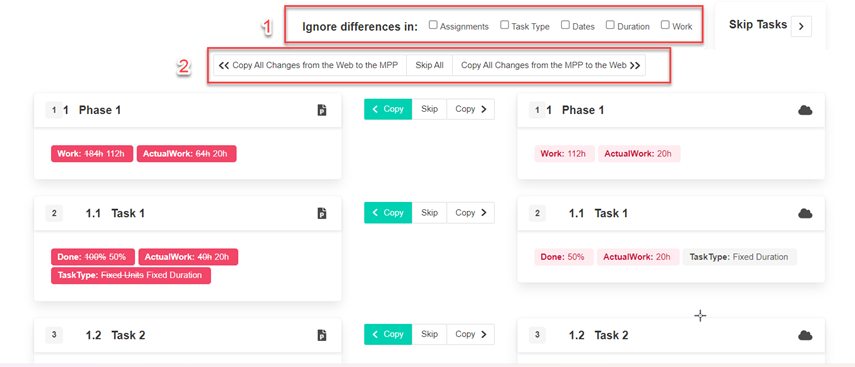The height and width of the screenshot is (367, 855).
Task: Copy All Changes from the MPP to the Web
Action: pyautogui.click(x=549, y=65)
